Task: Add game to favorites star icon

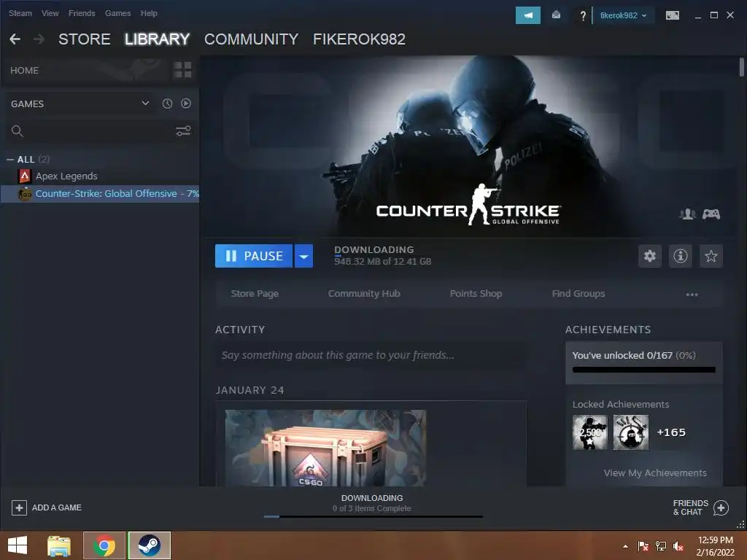Action: [711, 256]
